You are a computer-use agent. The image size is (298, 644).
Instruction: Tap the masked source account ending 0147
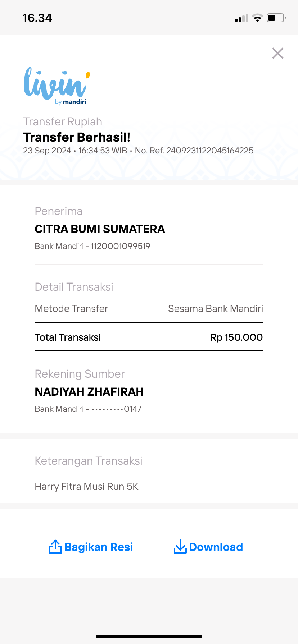[116, 409]
